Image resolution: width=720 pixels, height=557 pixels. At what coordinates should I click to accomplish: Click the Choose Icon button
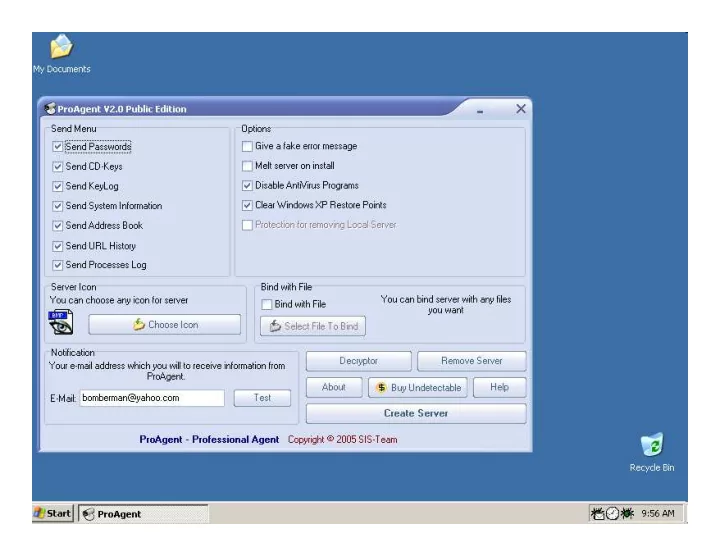pos(164,325)
